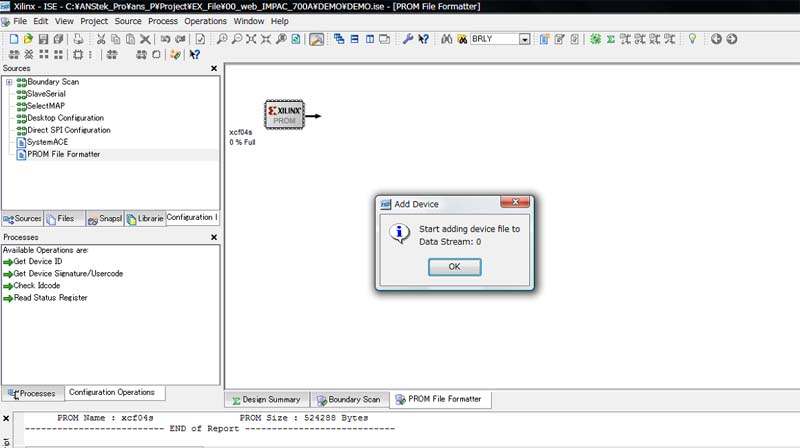Click the yellow Find in Files binoculars icon

[x=462, y=39]
